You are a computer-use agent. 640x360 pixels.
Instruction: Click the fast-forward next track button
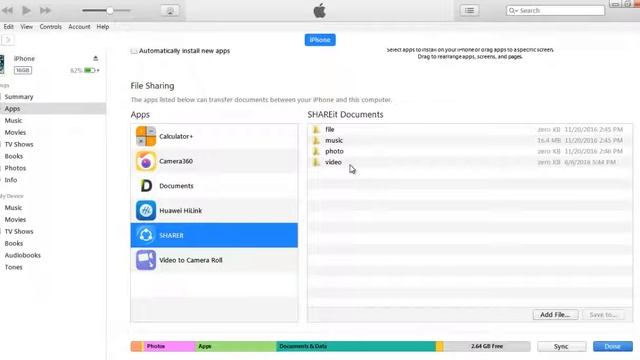click(45, 10)
